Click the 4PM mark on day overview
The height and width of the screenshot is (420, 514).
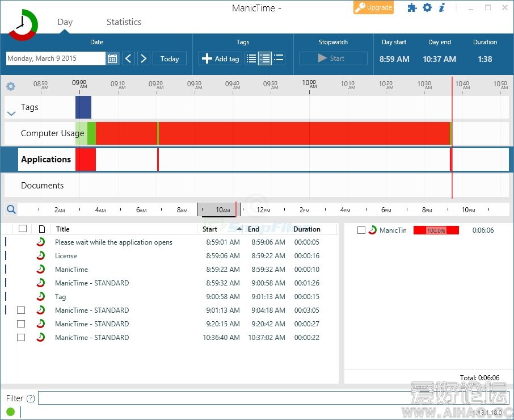click(x=345, y=210)
